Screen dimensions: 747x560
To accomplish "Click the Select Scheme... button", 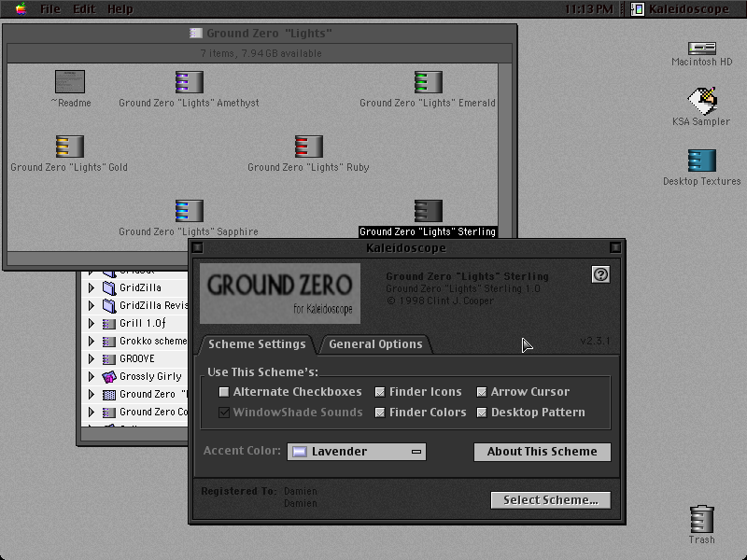I will (x=551, y=500).
